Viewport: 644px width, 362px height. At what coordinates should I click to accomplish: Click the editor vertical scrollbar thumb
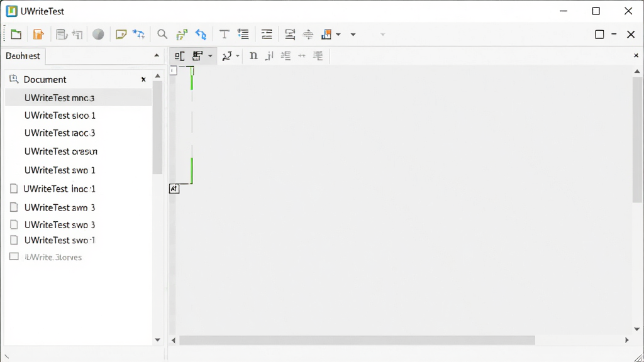[637, 140]
